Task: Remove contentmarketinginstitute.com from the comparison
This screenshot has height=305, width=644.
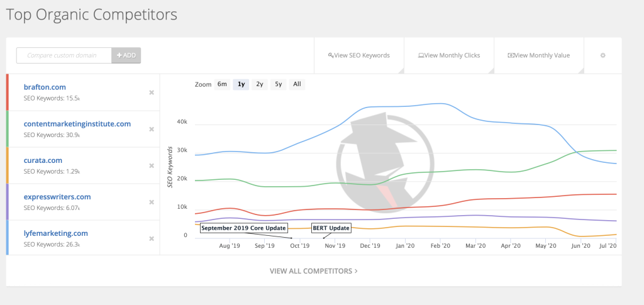Action: click(152, 129)
